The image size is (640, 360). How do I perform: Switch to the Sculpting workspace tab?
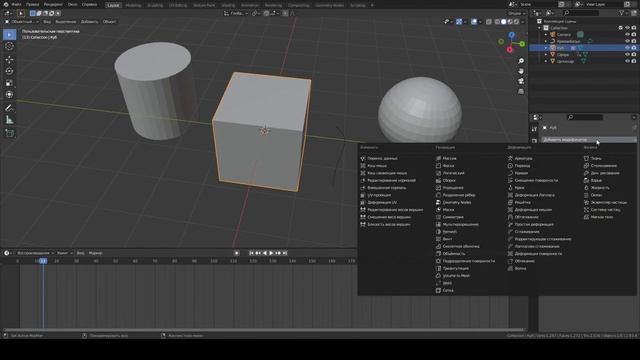tap(155, 5)
